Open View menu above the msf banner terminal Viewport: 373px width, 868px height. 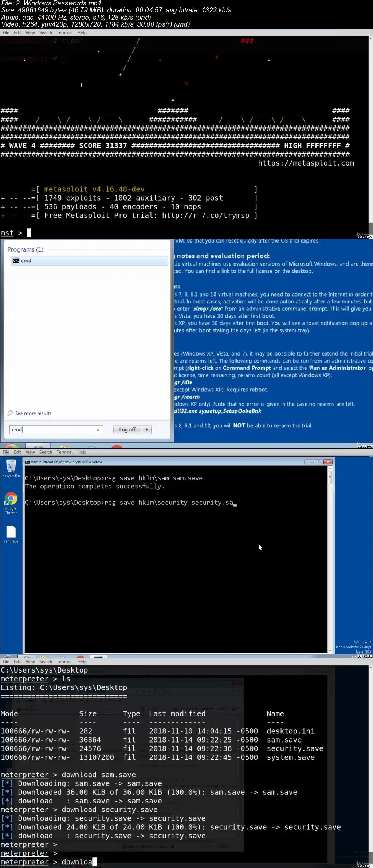tap(30, 32)
